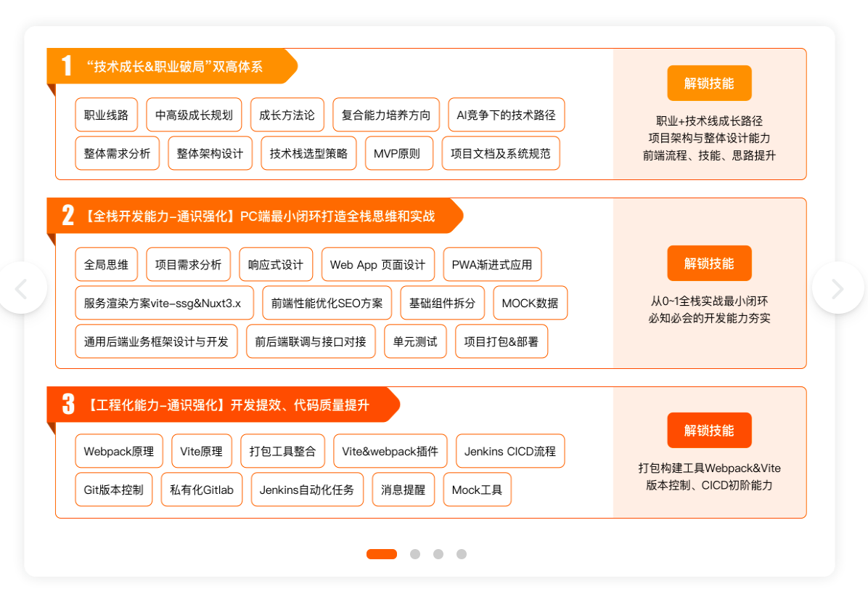This screenshot has width=868, height=597.
Task: Select the MVP原则 tag
Action: 398,153
